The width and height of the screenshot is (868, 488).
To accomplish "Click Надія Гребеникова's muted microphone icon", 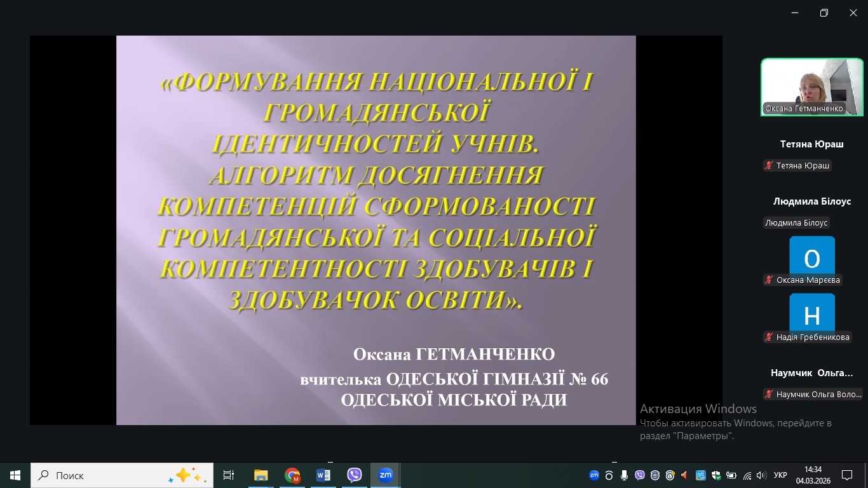I will point(769,337).
